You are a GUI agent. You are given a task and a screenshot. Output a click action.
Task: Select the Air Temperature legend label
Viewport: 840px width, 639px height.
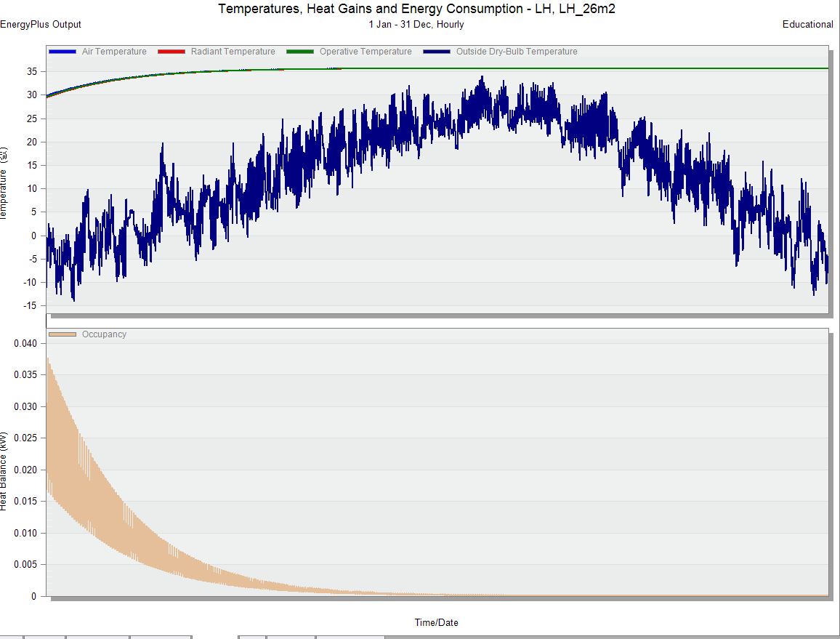tap(114, 52)
